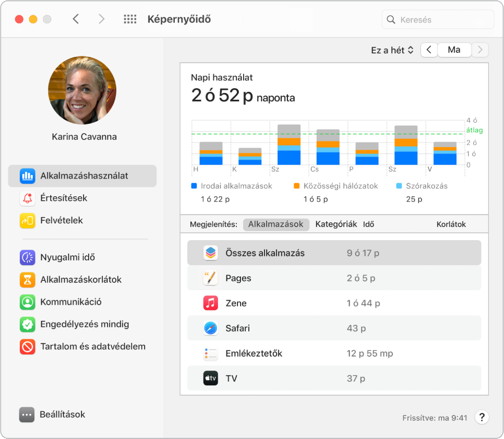The height and width of the screenshot is (439, 504).
Task: Select Alkalmazáshasználat in sidebar
Action: tap(82, 176)
